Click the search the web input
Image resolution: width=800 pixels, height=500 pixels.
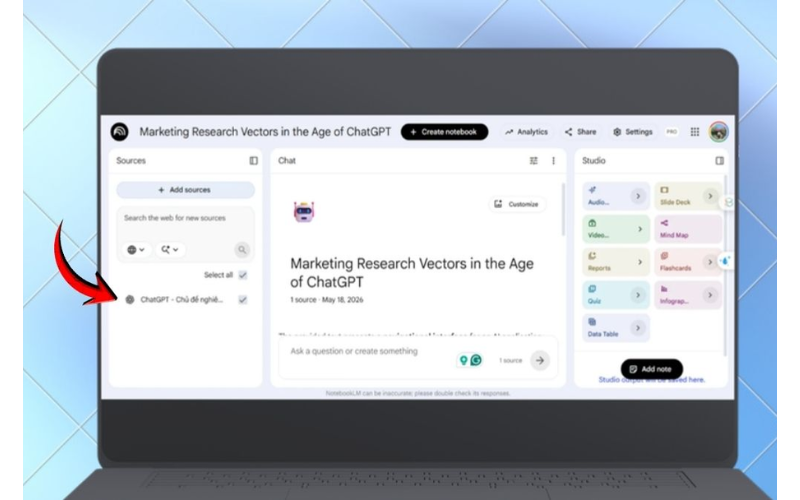click(x=185, y=218)
